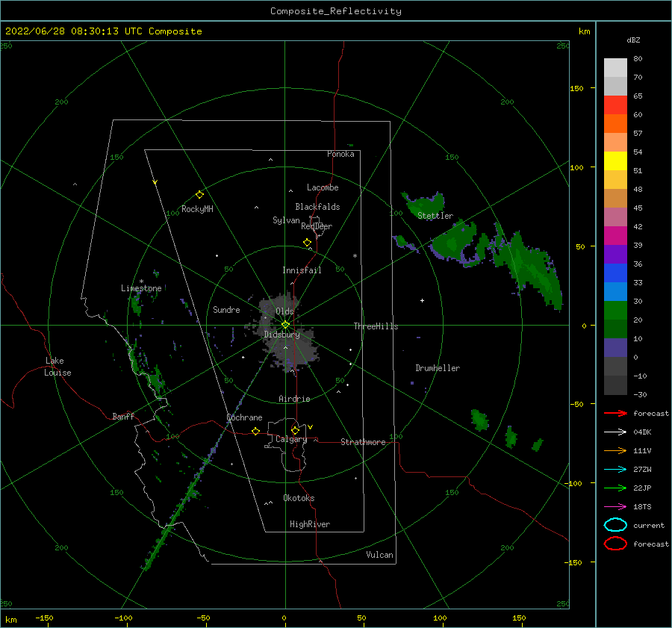The width and height of the screenshot is (672, 628).
Task: Click the Strathmore label
Action: (363, 442)
